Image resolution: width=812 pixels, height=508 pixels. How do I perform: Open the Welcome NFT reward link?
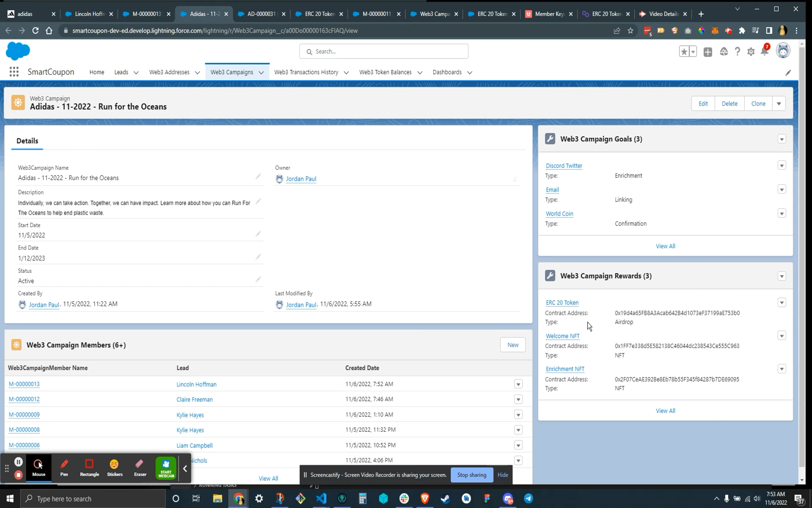(x=563, y=336)
